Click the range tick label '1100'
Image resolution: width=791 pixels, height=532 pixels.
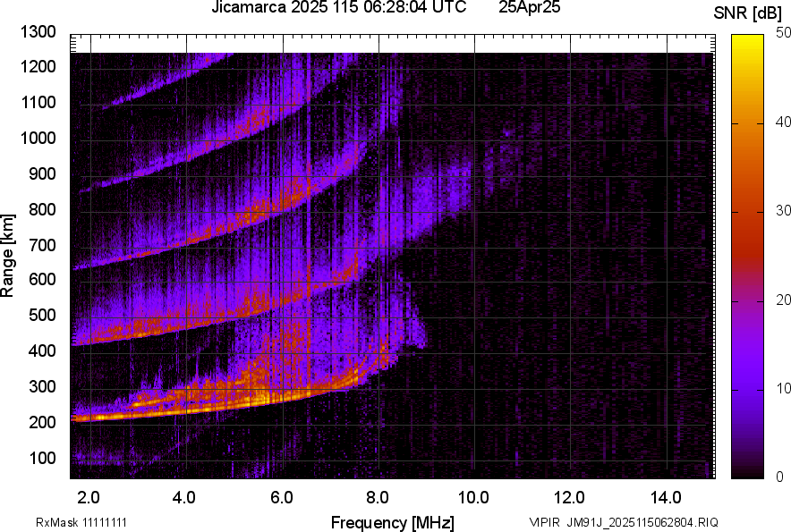pos(38,103)
